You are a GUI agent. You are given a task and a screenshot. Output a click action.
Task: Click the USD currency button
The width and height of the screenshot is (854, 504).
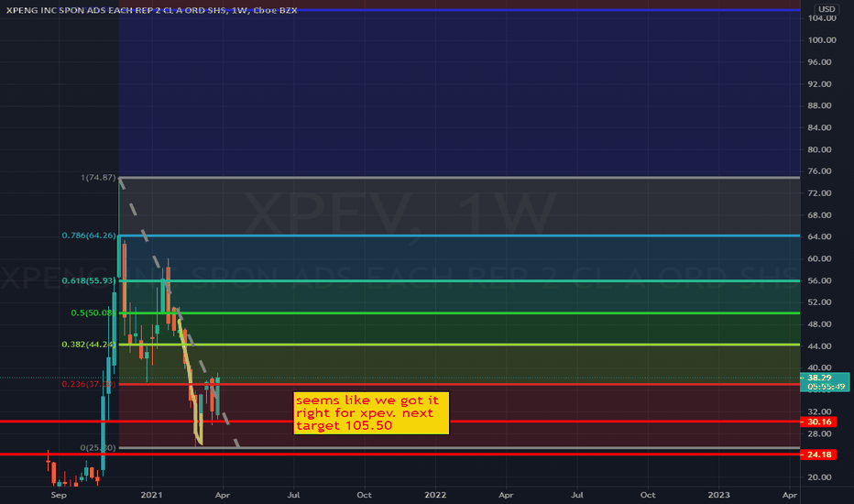[827, 9]
